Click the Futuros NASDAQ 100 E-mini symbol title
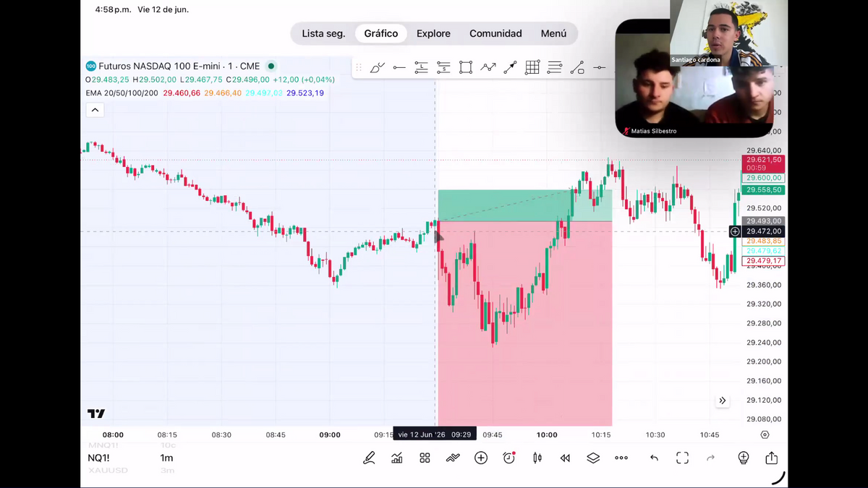This screenshot has height=488, width=868. [x=179, y=66]
